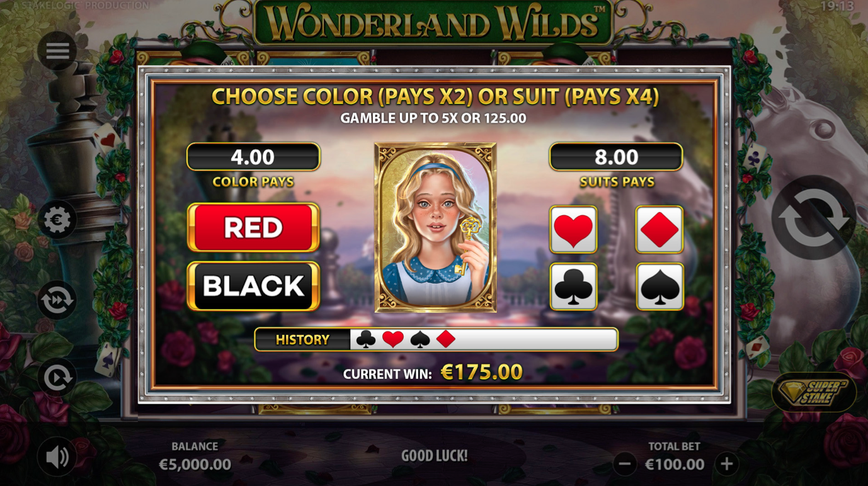Image resolution: width=868 pixels, height=486 pixels.
Task: Click the €100.00 total bet value
Action: [x=675, y=465]
